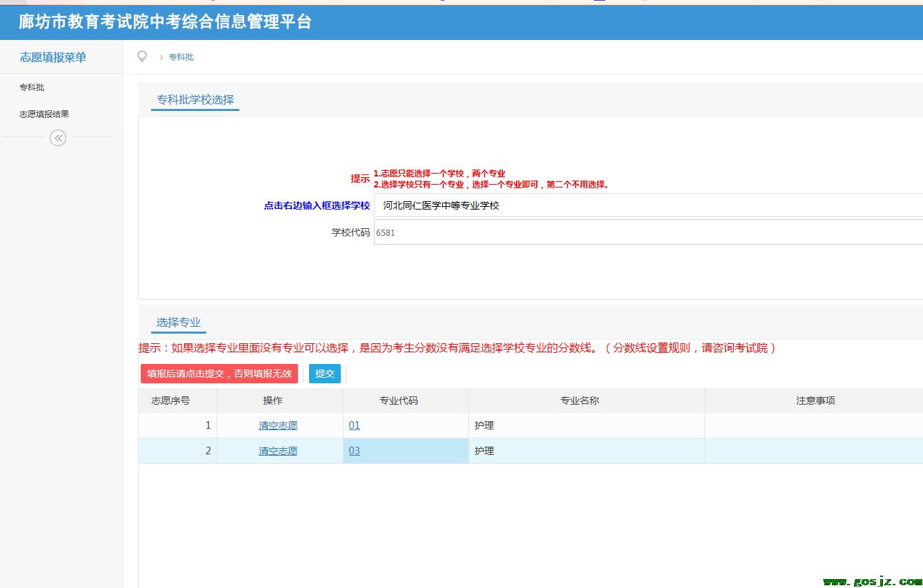Viewport: 923px width, 588px height.
Task: Click the red 分数线 warning text
Action: click(458, 348)
